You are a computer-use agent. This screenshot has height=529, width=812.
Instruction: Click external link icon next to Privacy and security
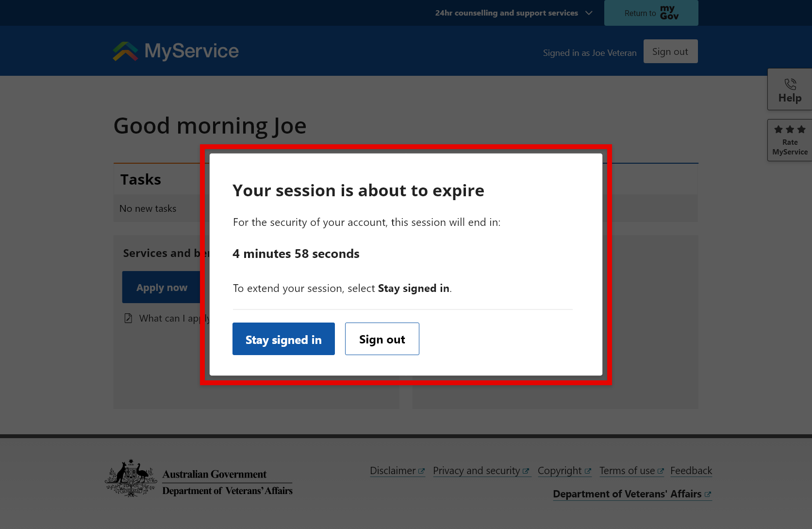[526, 471]
